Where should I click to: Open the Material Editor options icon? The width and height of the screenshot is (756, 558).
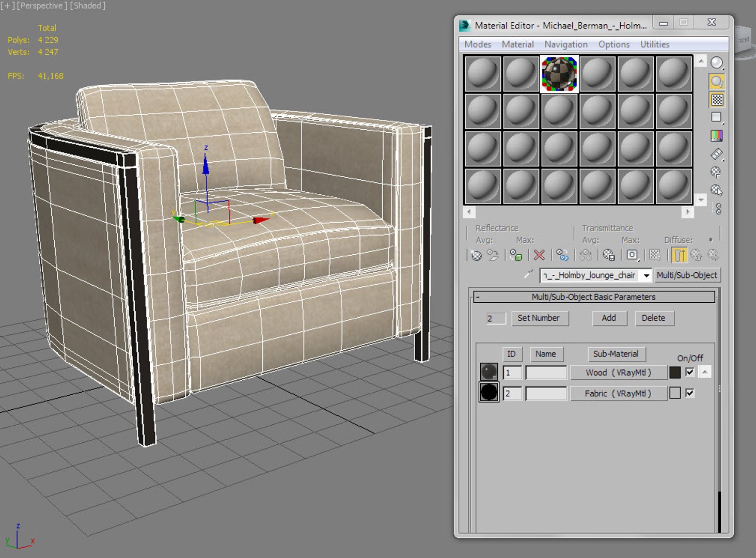(717, 172)
